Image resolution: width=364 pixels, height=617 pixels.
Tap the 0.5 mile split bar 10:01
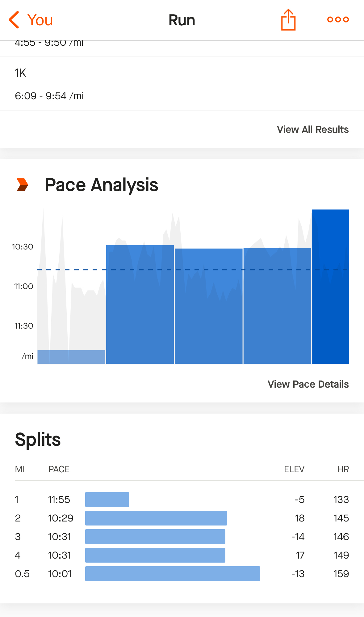[x=173, y=574]
